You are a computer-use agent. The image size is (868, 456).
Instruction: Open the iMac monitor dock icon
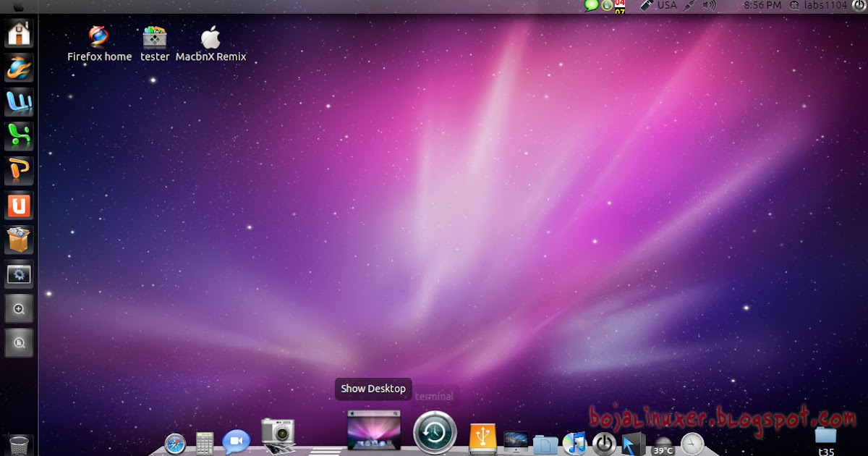click(516, 443)
